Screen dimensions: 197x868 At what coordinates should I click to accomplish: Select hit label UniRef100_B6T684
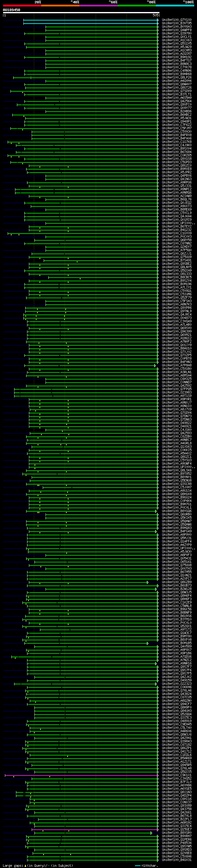pyautogui.click(x=177, y=152)
